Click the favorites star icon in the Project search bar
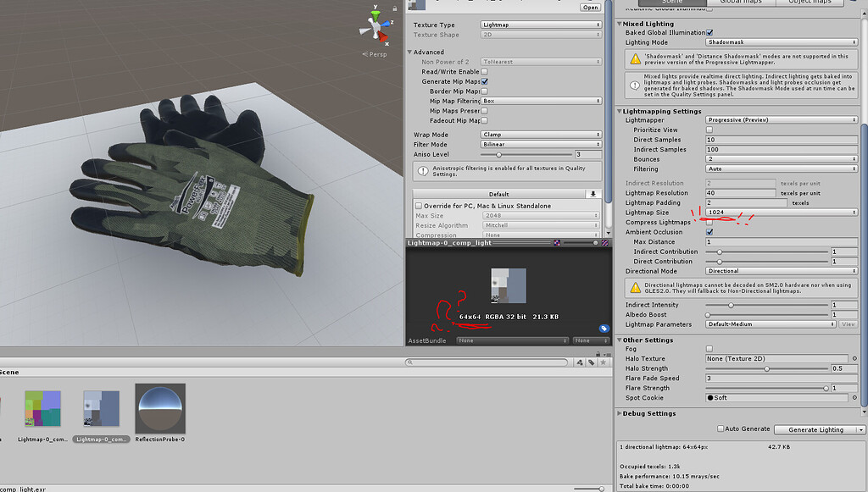 [603, 362]
